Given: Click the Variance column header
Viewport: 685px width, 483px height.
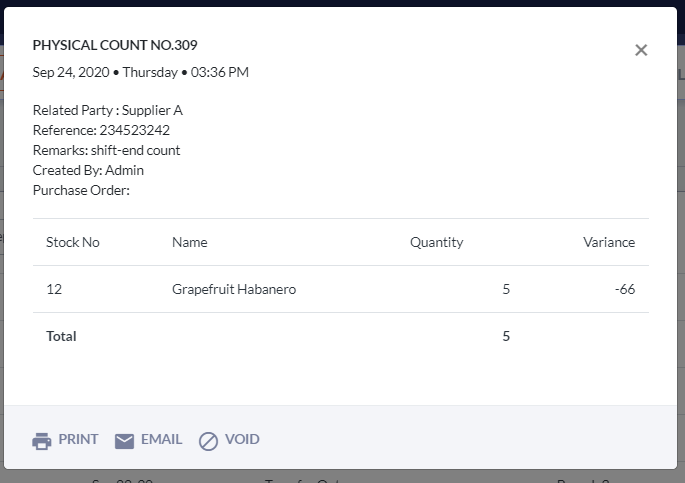Looking at the screenshot, I should [x=609, y=242].
